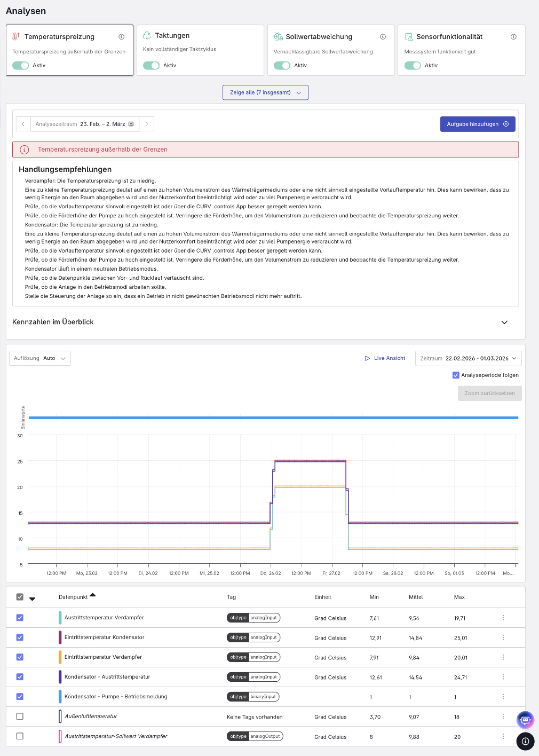
Task: Uncheck Analyseperiode folgen checkbox
Action: [x=456, y=375]
